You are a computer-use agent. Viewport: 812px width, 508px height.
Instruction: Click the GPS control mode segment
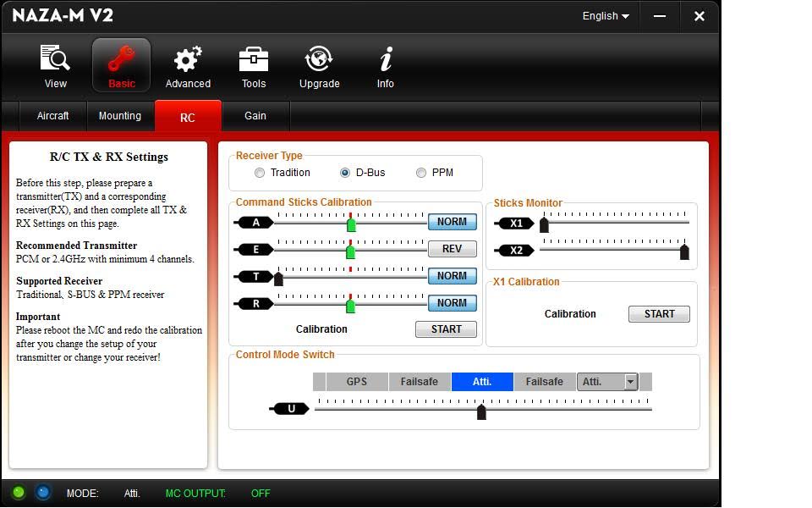(x=357, y=382)
